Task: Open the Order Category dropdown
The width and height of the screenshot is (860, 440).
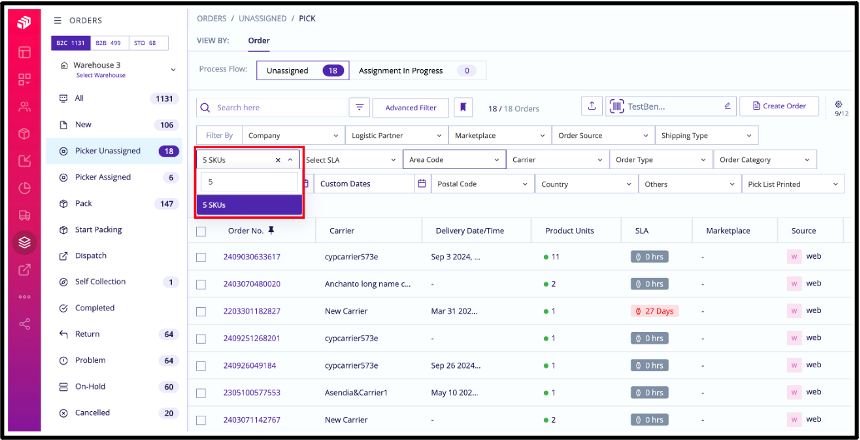Action: [764, 160]
